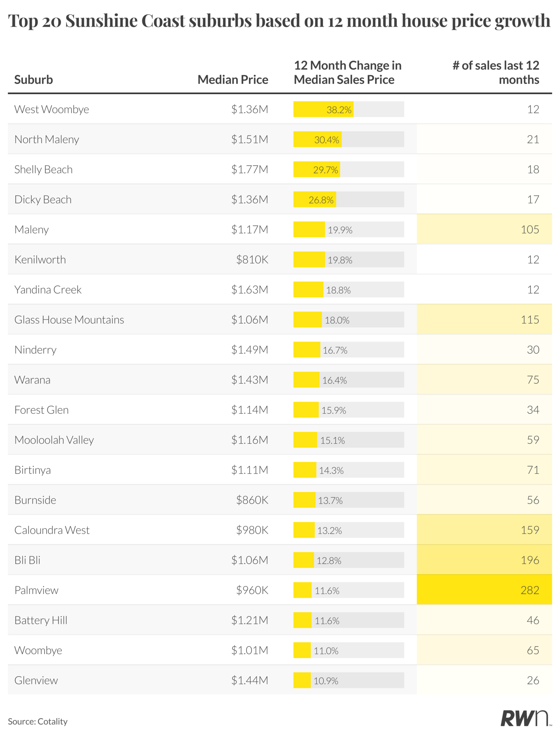The height and width of the screenshot is (734, 560).
Task: Click the Glenview 10.9% growth bar
Action: tap(302, 680)
